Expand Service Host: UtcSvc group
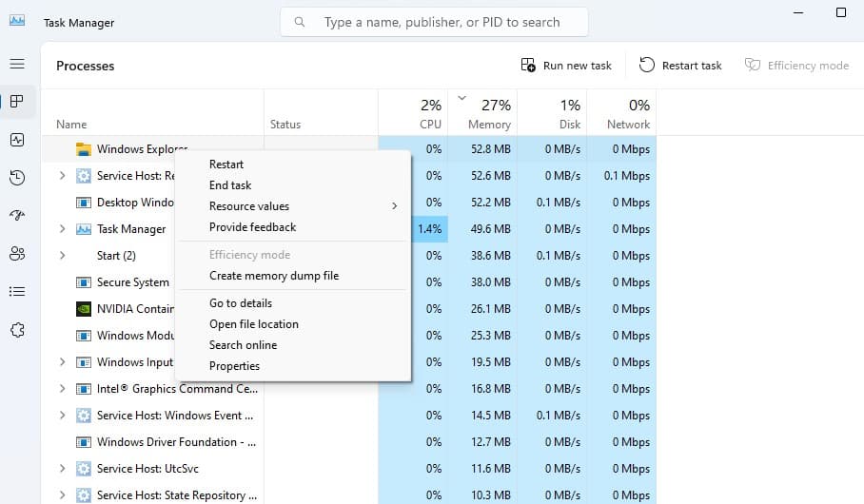The width and height of the screenshot is (864, 504). (x=62, y=469)
